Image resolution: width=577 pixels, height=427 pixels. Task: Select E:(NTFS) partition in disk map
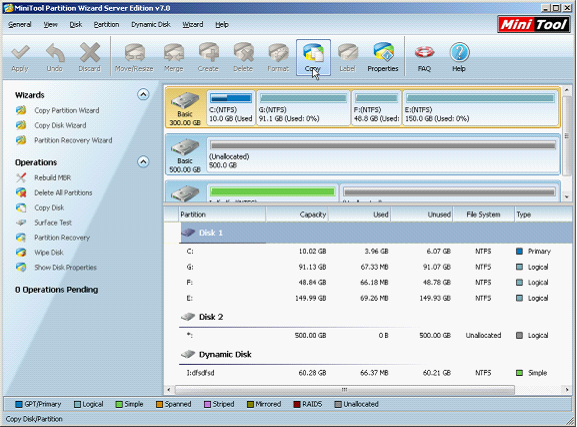coord(480,108)
